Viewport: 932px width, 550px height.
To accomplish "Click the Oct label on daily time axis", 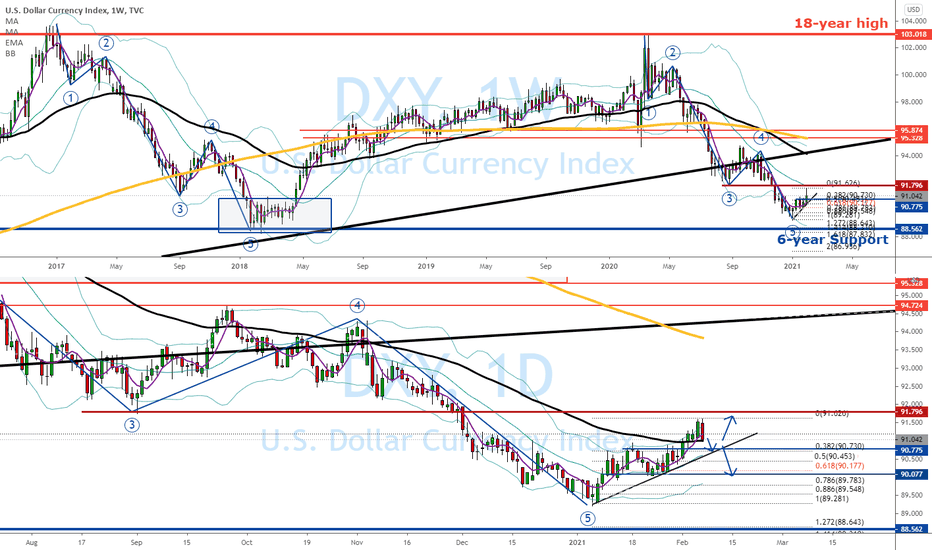I will coord(247,542).
